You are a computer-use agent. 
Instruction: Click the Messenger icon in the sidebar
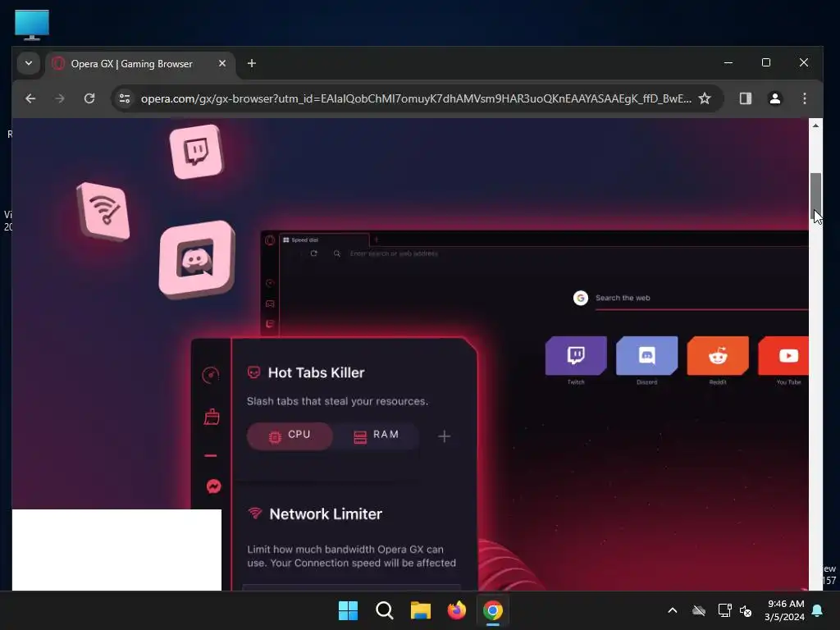pos(214,486)
